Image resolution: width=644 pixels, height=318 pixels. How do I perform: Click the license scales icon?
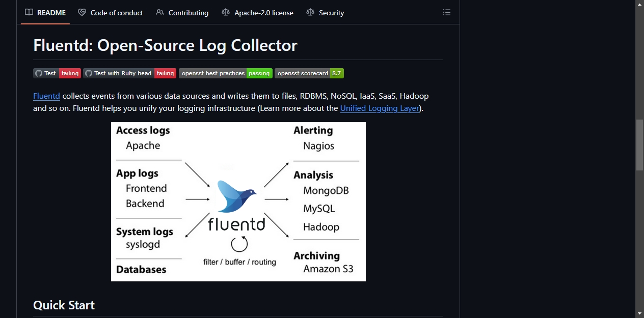[x=226, y=13]
